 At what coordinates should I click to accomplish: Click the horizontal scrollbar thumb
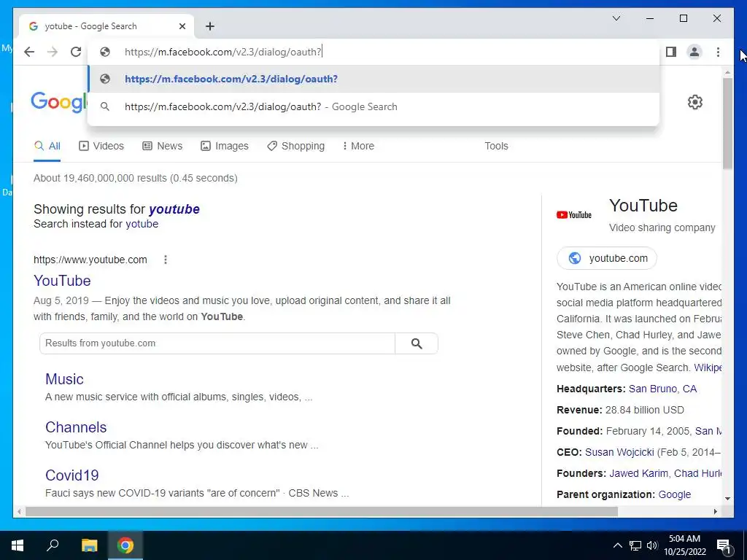point(322,511)
